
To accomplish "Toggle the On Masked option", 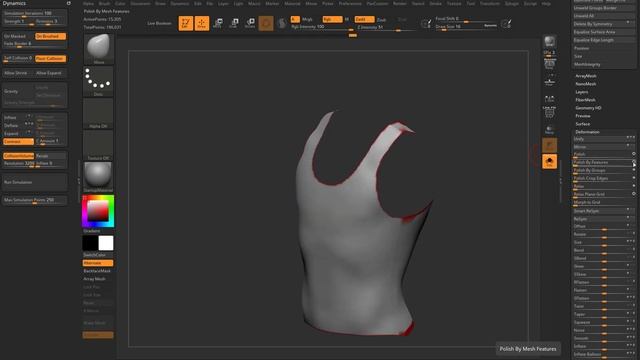I will click(18, 36).
